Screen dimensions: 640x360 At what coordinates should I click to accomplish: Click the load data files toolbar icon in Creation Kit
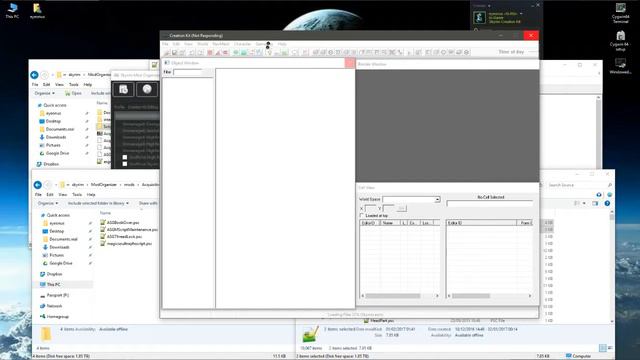click(167, 52)
